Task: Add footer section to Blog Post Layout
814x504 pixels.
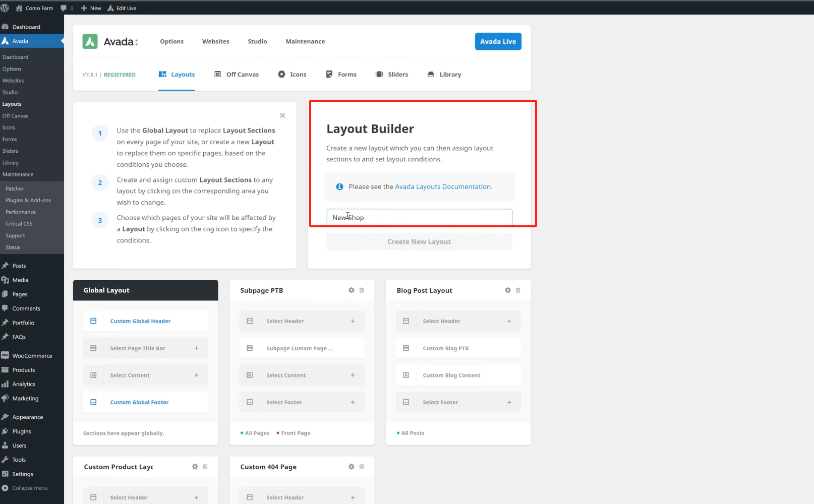Action: tap(509, 402)
